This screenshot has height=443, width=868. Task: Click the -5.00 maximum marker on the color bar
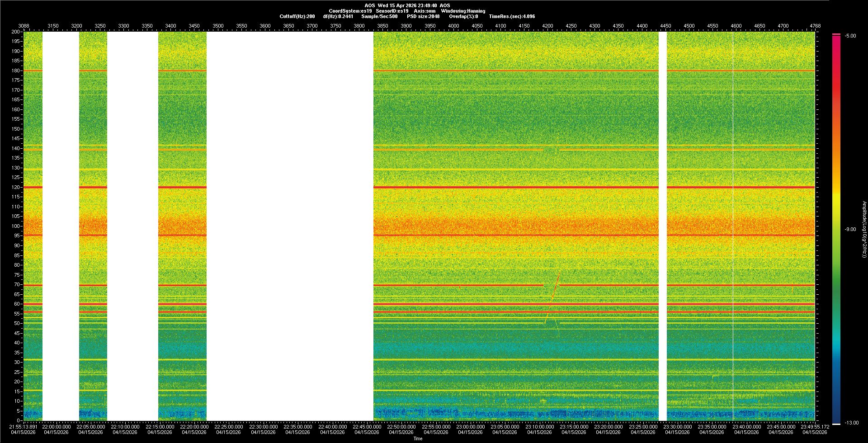click(850, 36)
